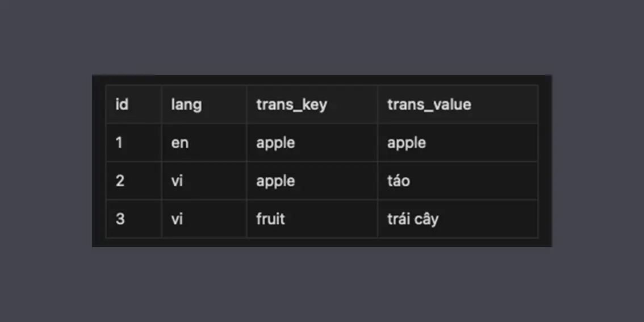
Task: Click the text trái cây in last row
Action: tap(413, 219)
